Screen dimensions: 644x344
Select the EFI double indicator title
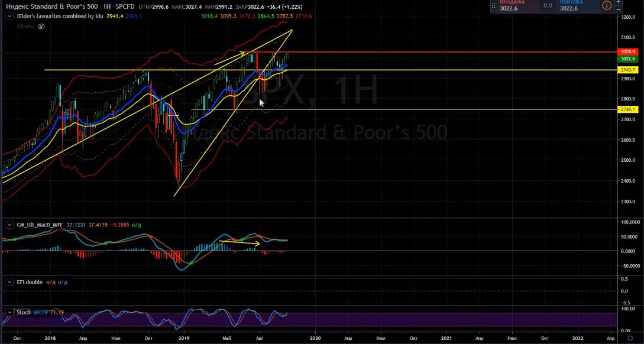30,283
